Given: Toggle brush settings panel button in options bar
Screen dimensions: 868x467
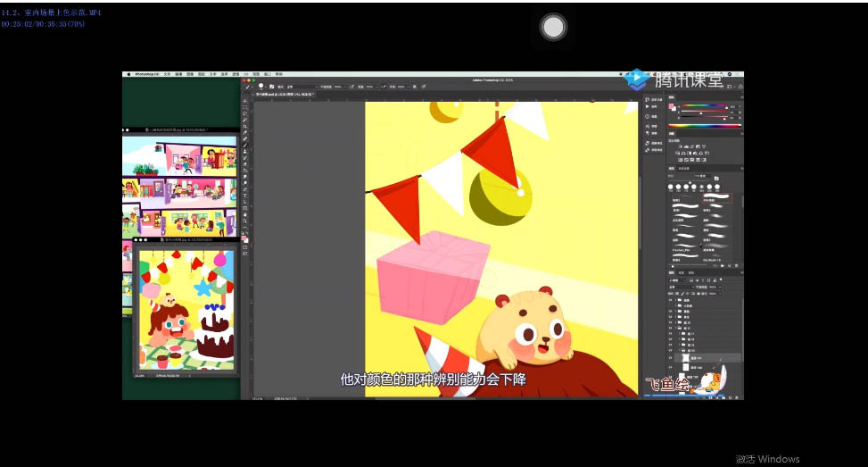Looking at the screenshot, I should point(271,87).
